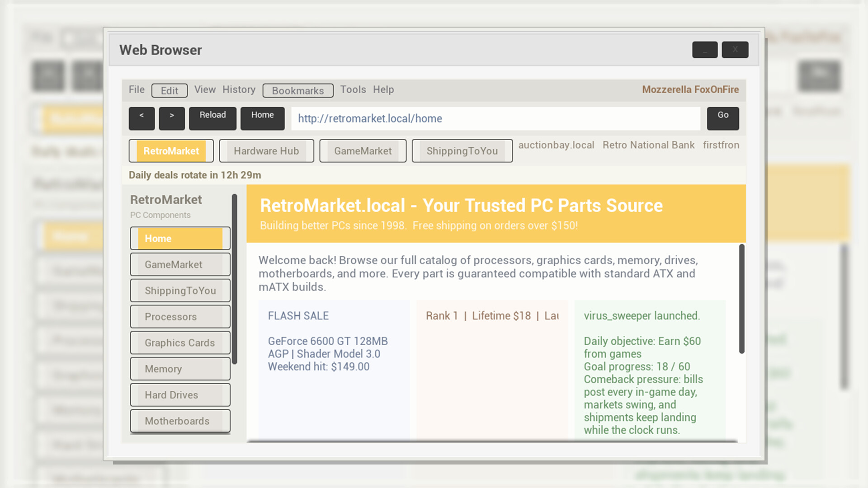
Task: Click the browser back arrow button
Action: coord(142,118)
